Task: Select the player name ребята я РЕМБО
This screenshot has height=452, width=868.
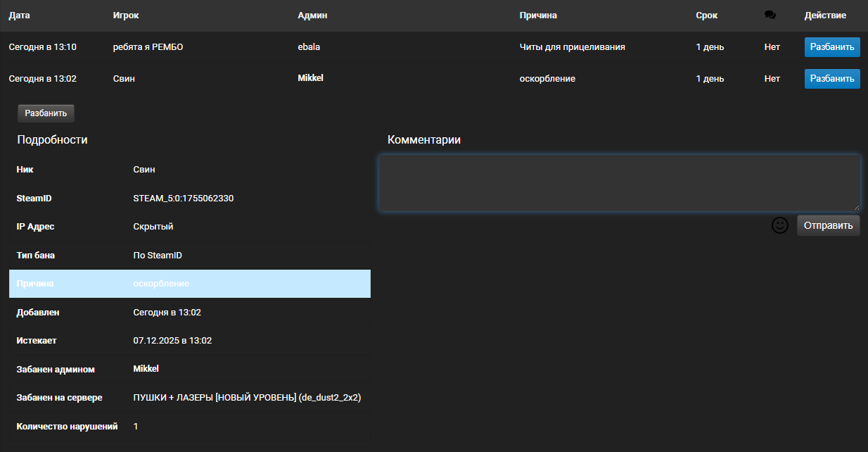Action: point(148,47)
